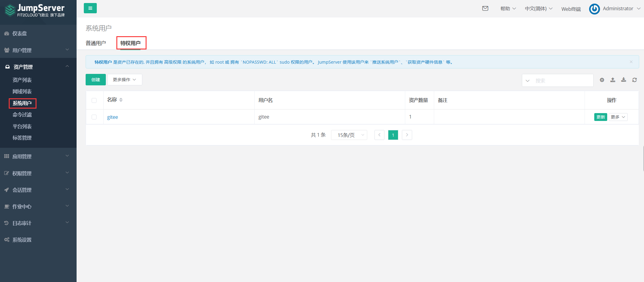Screen dimensions: 644x282
Task: Check the gitee row checkbox
Action: coord(94,117)
